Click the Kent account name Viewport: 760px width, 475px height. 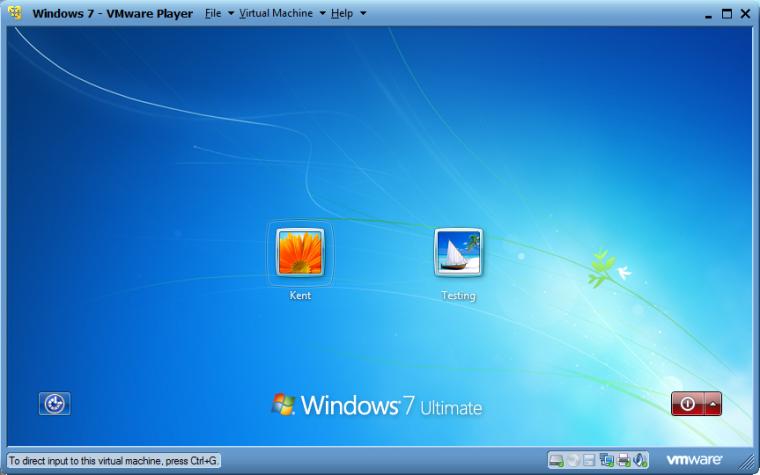click(300, 295)
